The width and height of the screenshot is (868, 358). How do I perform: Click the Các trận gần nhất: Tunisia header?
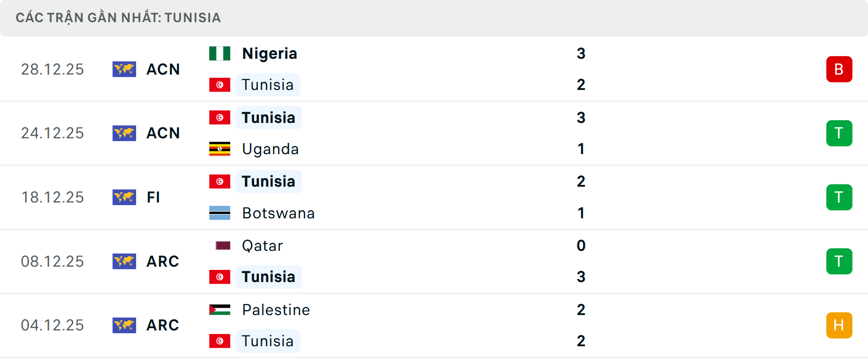(118, 18)
